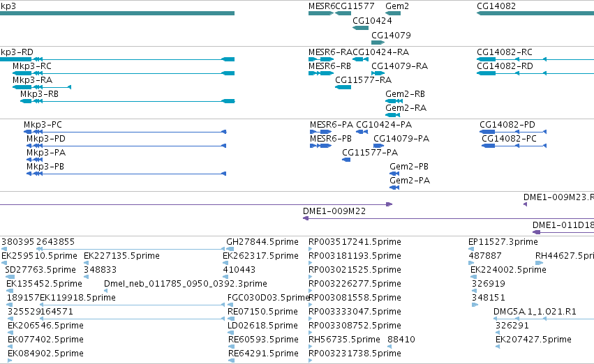Screen dimensions: 594x364
Task: Select the 410443 feature label
Action: coord(239,270)
